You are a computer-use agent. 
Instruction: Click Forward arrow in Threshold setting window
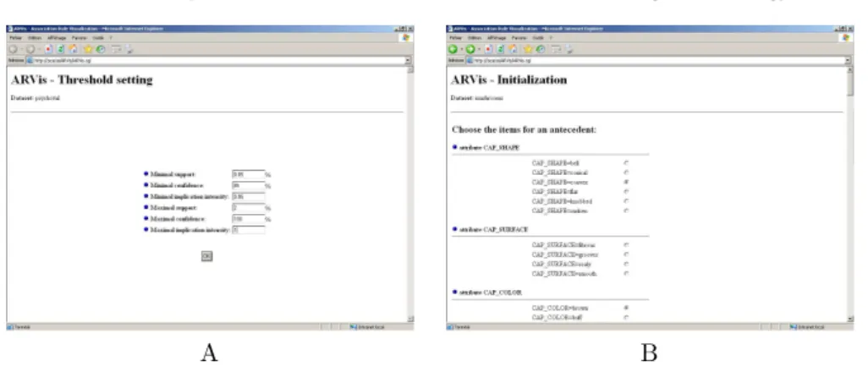(x=30, y=49)
